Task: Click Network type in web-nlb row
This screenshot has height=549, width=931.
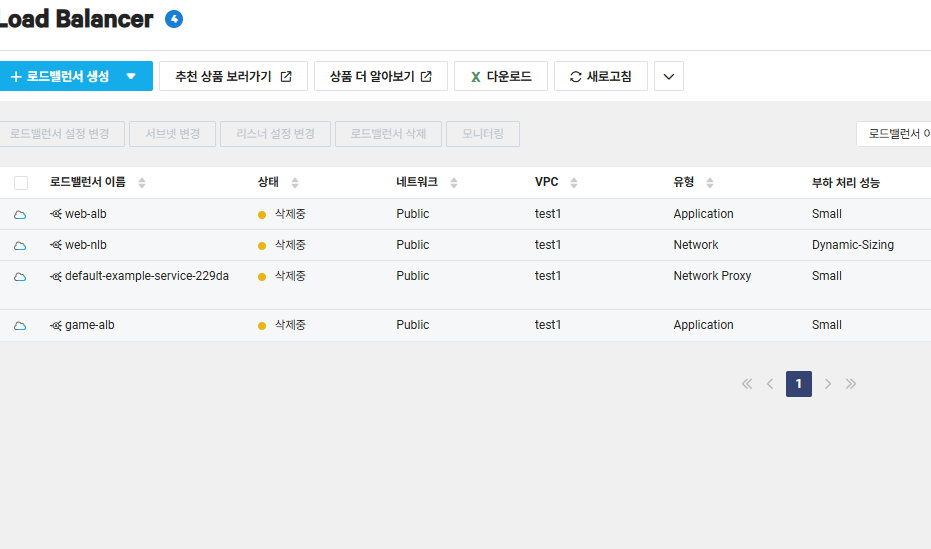Action: [x=696, y=245]
